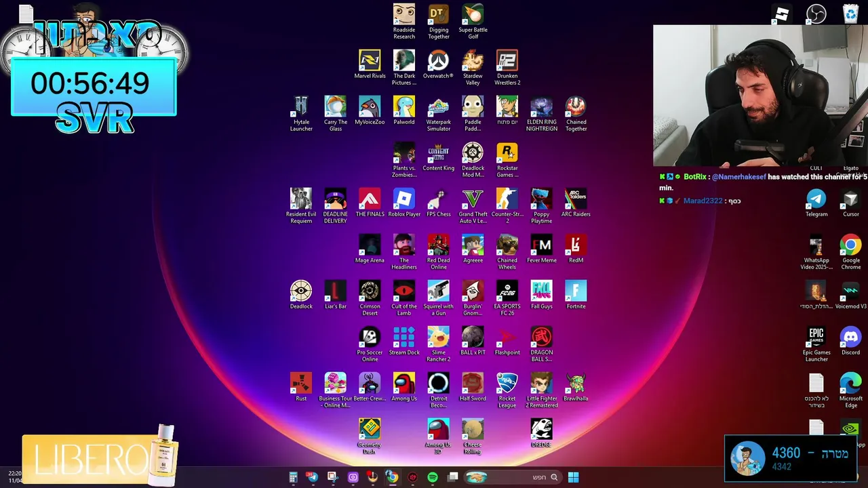The width and height of the screenshot is (868, 488).
Task: Select the Paddle Paddle game icon
Action: coord(473,114)
